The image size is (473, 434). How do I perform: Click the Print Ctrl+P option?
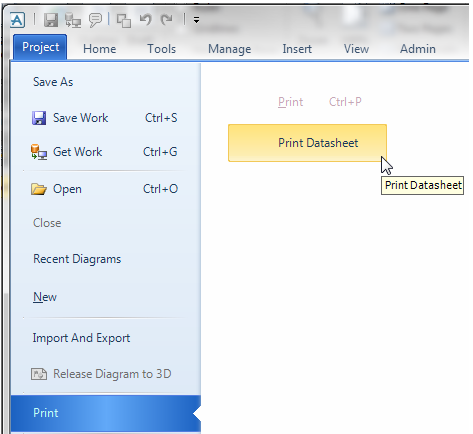pos(319,102)
